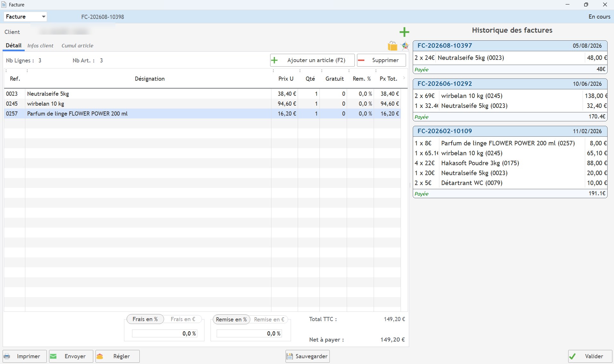Click the Facture document icon in title bar
Screen dimensions: 614x364
click(x=4, y=4)
